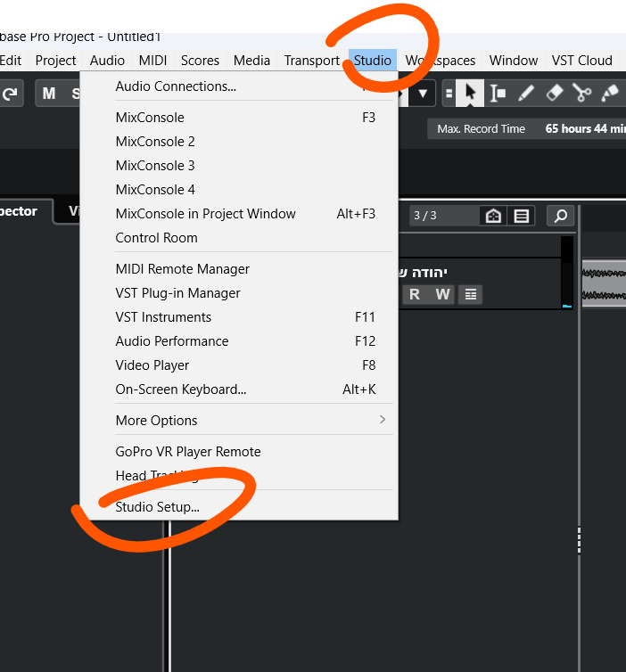The image size is (626, 672).
Task: Expand the More Options submenu
Action: click(239, 420)
